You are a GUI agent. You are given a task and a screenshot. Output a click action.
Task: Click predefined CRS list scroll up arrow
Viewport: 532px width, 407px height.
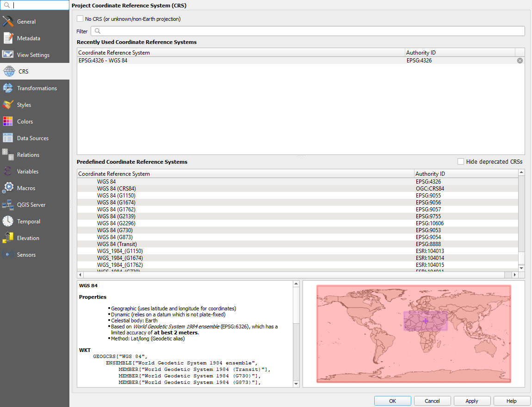pyautogui.click(x=521, y=173)
